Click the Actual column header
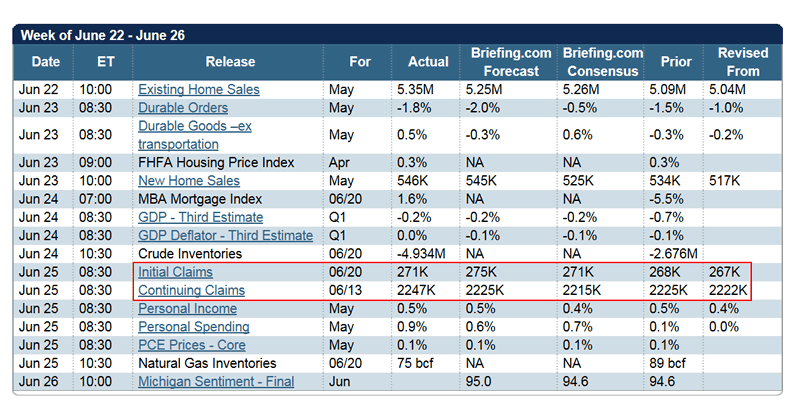Image resolution: width=800 pixels, height=410 pixels. (x=428, y=62)
